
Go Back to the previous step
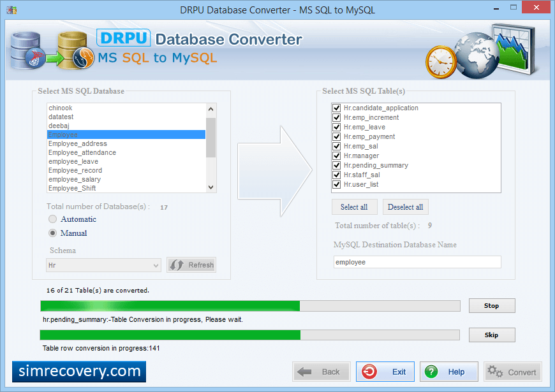(x=322, y=372)
